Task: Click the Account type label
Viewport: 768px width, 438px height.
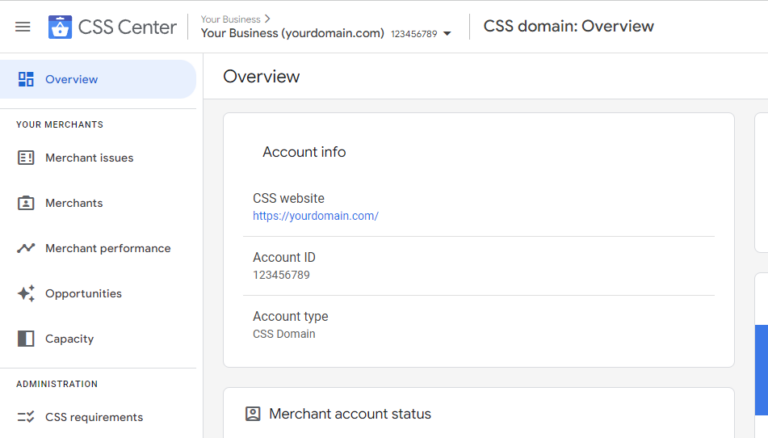Action: click(x=290, y=316)
